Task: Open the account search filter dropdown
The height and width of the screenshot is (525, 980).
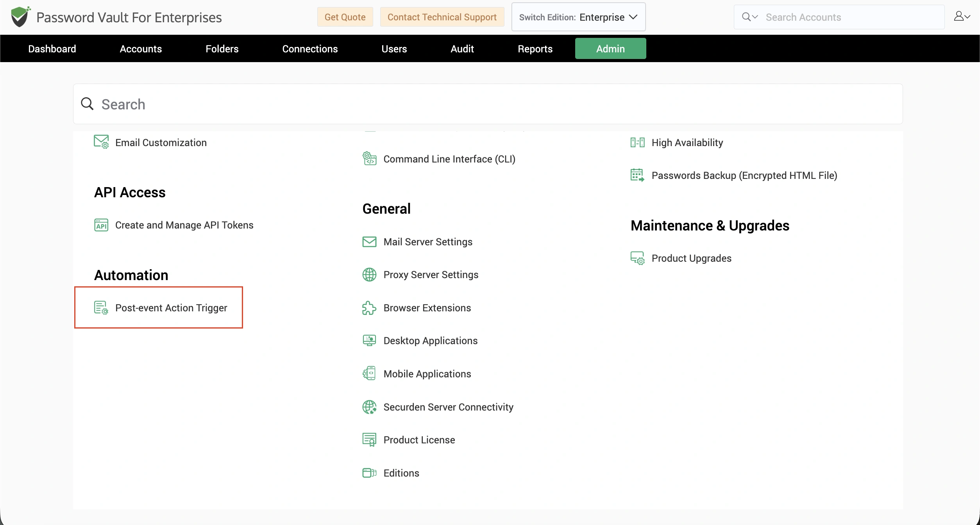Action: point(750,17)
